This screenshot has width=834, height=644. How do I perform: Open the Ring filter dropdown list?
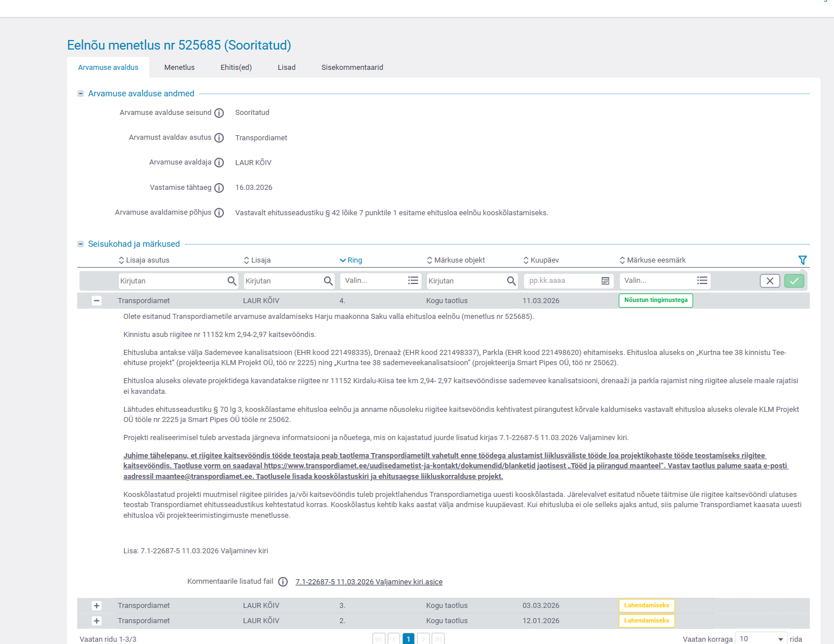point(413,281)
